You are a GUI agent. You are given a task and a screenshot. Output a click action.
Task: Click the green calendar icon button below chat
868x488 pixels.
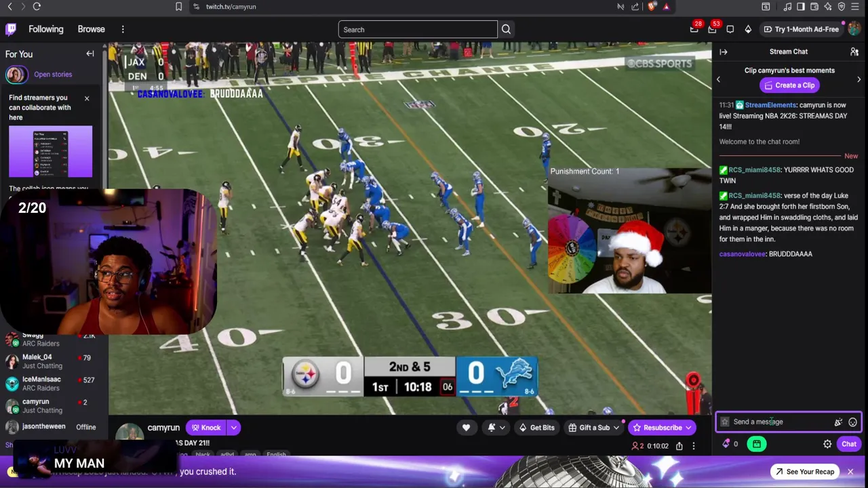pyautogui.click(x=756, y=444)
